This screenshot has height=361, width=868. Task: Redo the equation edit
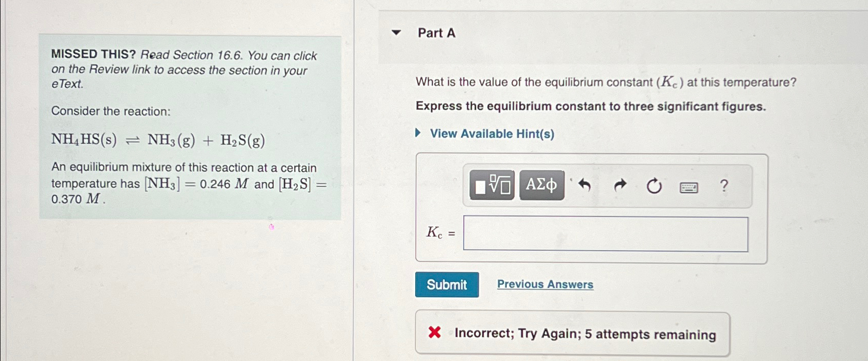tap(620, 185)
